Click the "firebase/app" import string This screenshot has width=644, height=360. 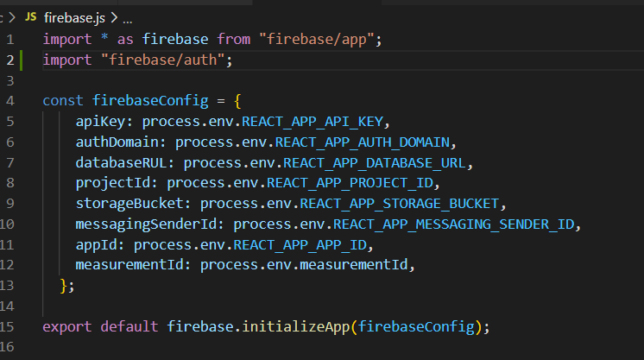(x=316, y=39)
